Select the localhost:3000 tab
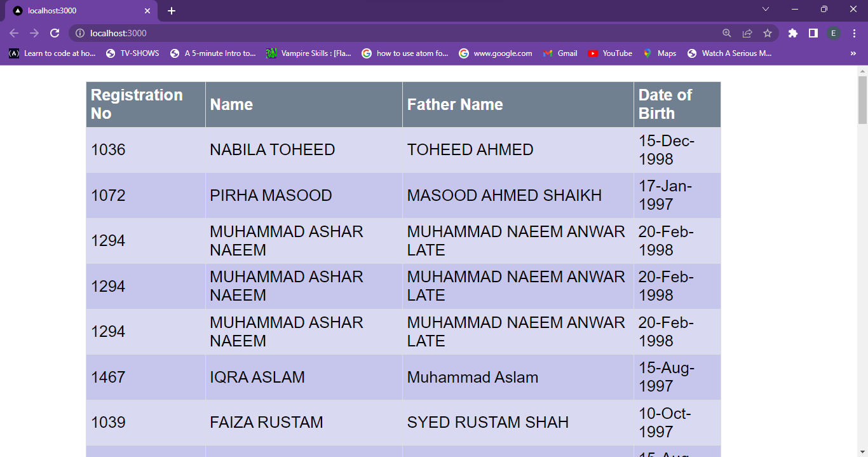This screenshot has width=868, height=457. click(76, 11)
